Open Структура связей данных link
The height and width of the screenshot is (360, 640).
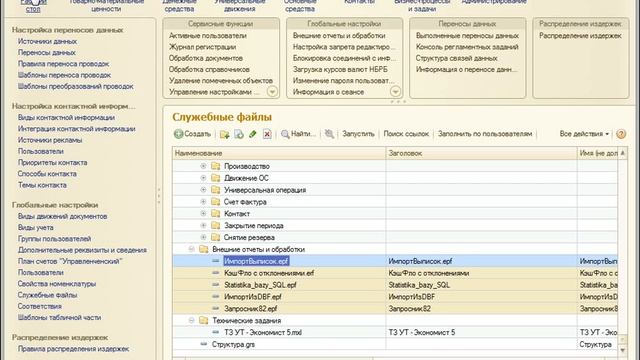(x=456, y=58)
